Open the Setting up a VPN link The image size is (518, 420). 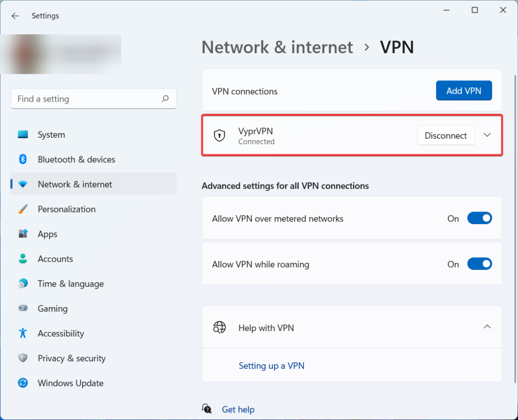272,365
